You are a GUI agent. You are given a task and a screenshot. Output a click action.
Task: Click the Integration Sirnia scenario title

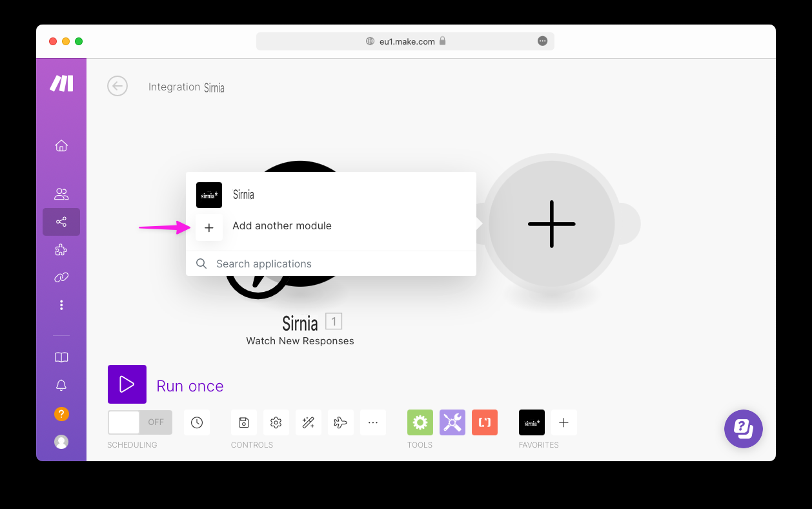187,87
